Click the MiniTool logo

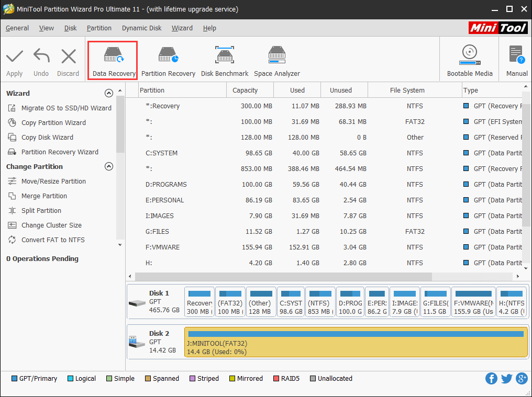point(498,28)
